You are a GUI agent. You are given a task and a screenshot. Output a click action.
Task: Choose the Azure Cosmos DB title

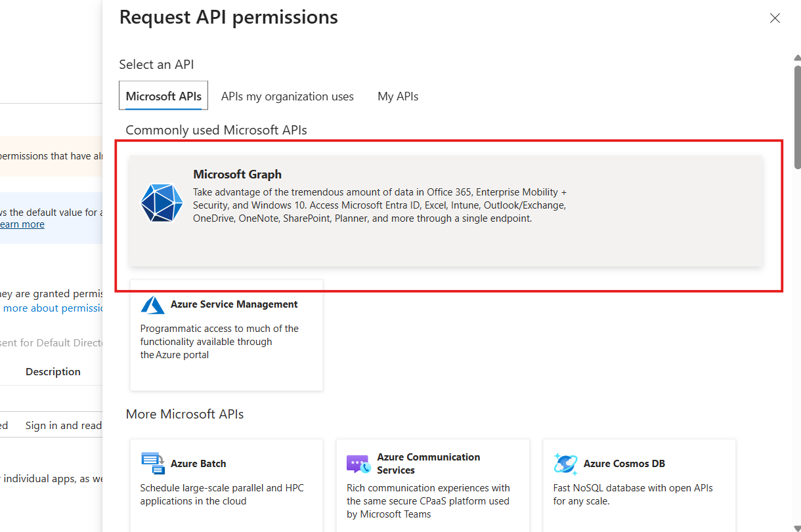pos(624,464)
